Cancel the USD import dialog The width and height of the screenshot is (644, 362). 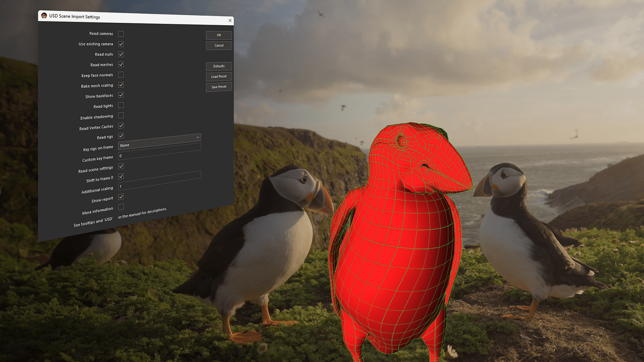tap(219, 46)
